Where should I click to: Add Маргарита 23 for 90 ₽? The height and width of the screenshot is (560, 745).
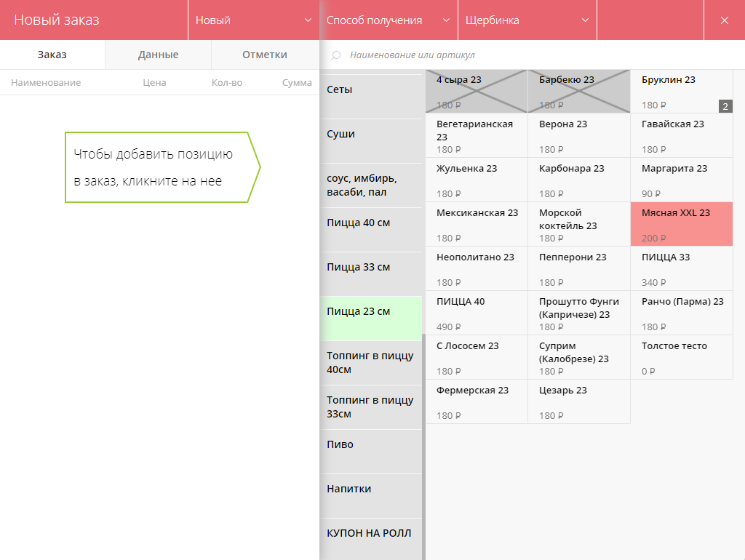(x=681, y=180)
